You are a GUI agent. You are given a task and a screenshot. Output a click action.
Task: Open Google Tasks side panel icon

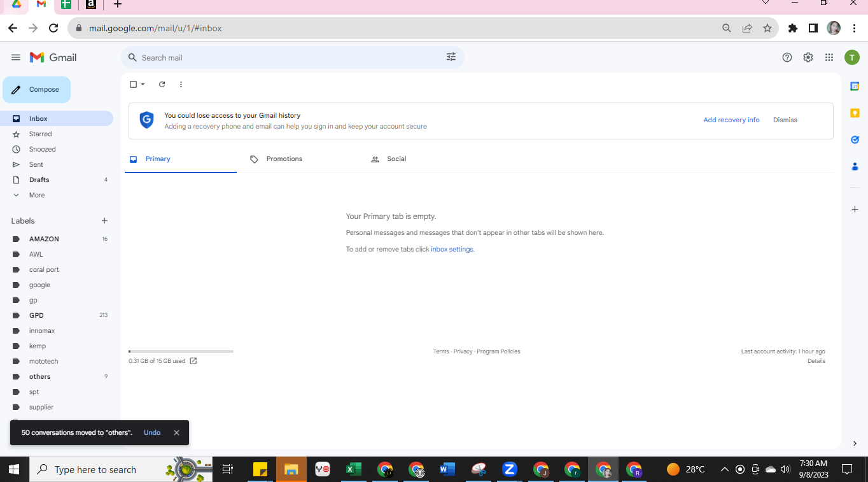tap(855, 139)
